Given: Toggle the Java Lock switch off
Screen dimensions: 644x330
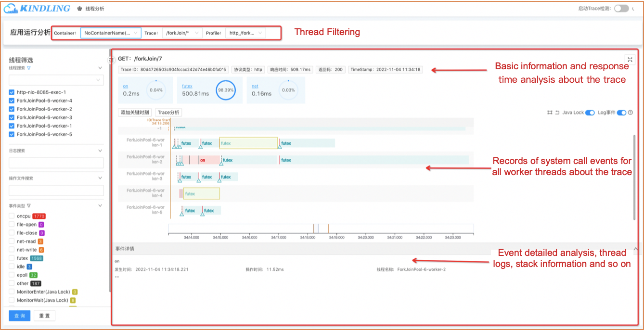Looking at the screenshot, I should (590, 113).
